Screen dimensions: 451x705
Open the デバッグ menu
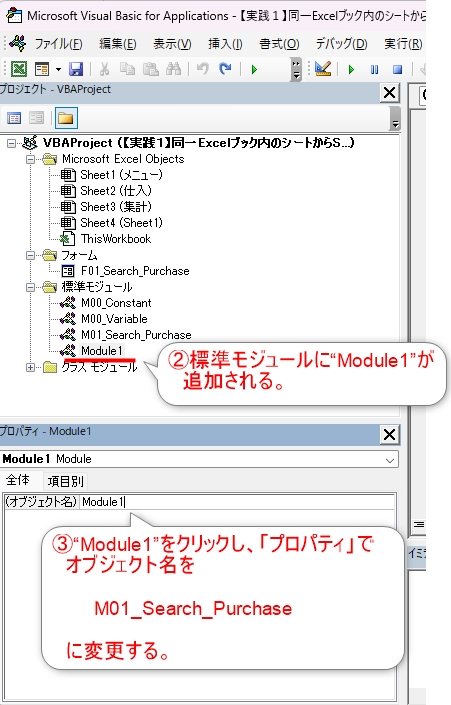click(341, 44)
